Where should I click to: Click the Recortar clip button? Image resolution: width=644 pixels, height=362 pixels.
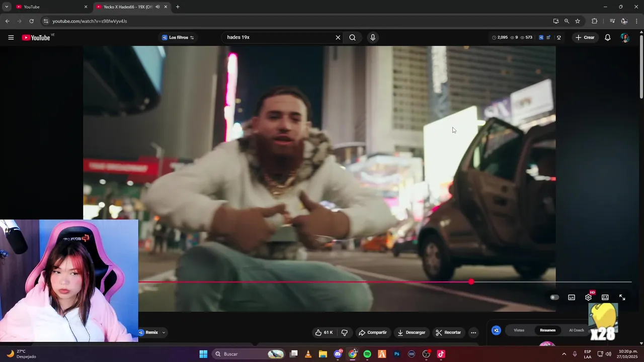[448, 332]
